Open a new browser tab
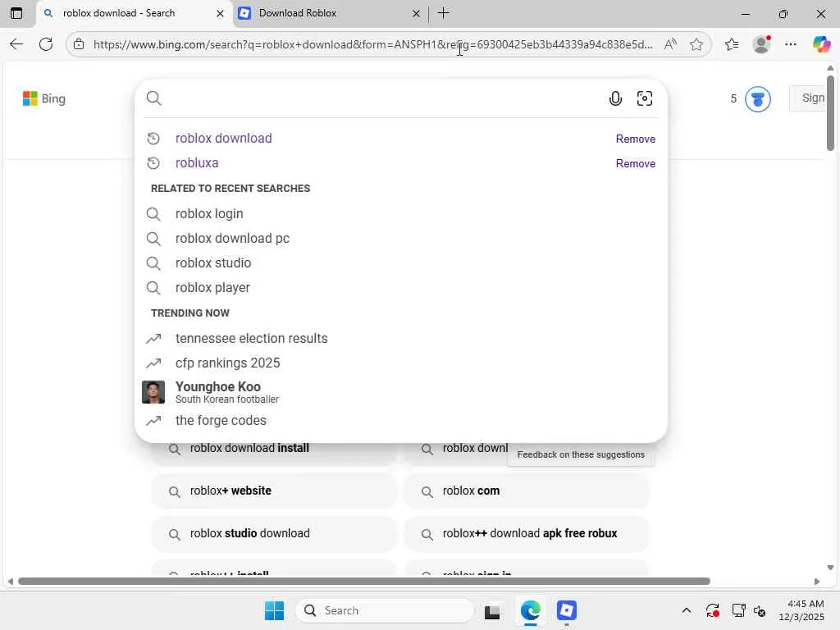Image resolution: width=840 pixels, height=630 pixels. pyautogui.click(x=443, y=13)
